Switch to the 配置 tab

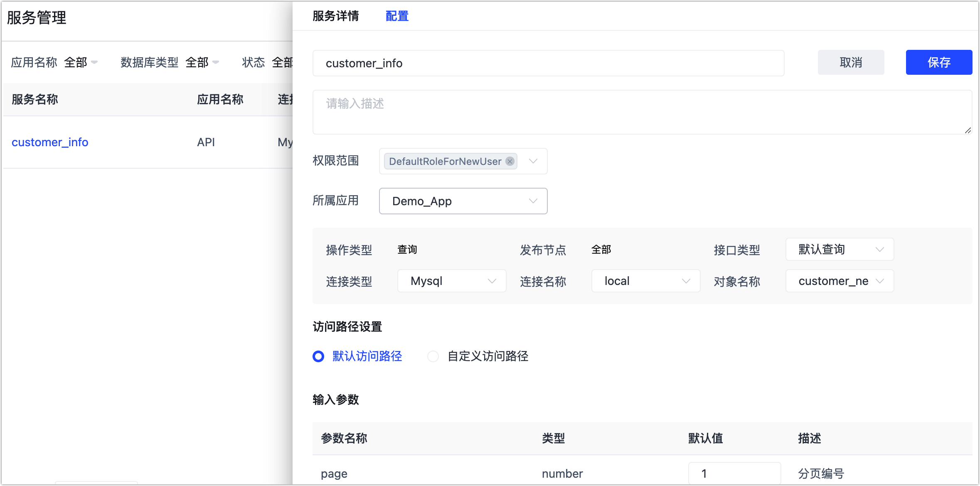point(397,16)
